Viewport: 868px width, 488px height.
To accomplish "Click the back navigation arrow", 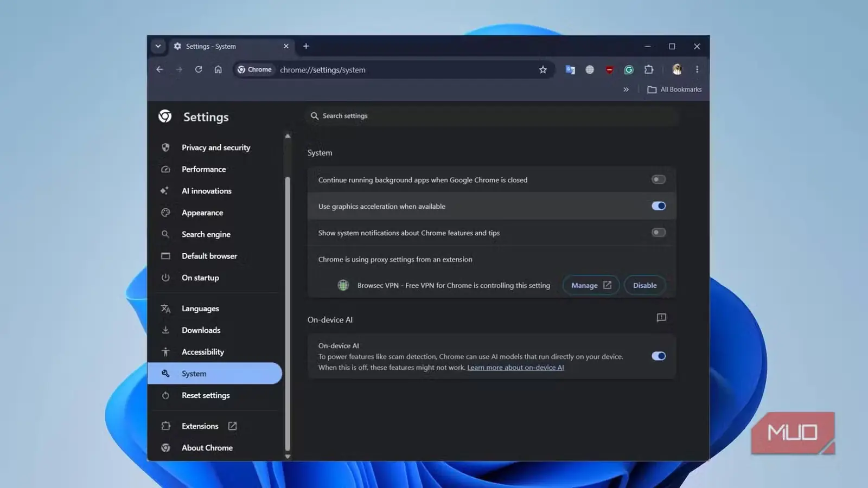I will tap(159, 69).
